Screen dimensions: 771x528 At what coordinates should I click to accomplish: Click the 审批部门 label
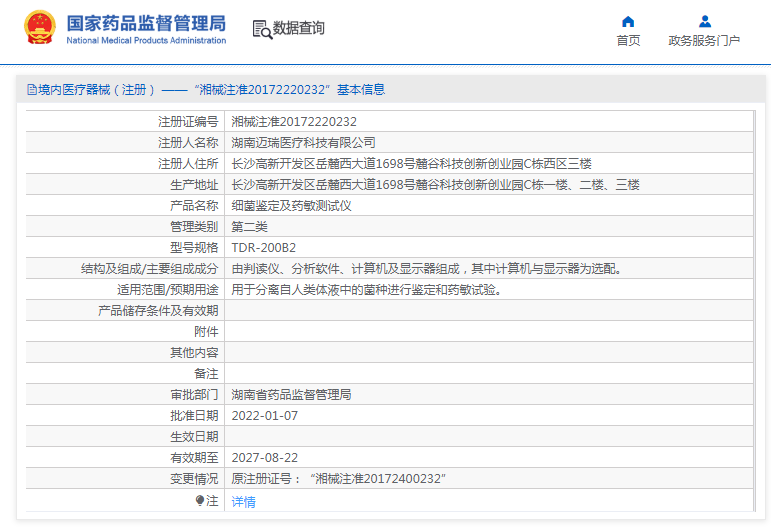click(x=194, y=395)
